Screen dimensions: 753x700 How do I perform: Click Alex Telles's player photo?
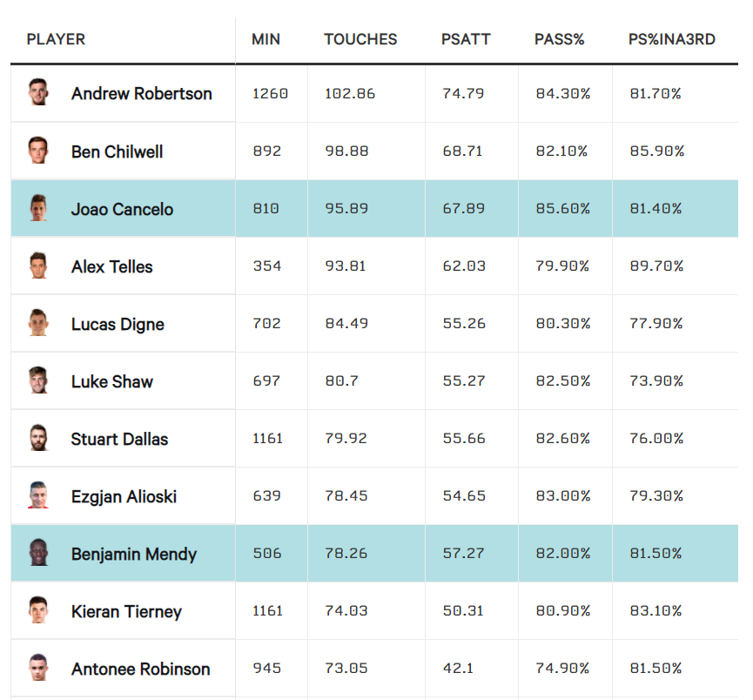click(37, 266)
